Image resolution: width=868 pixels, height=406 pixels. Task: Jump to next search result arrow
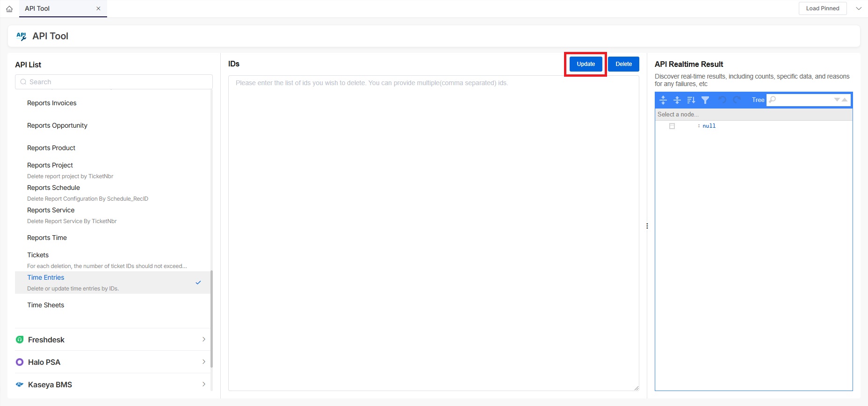[x=837, y=100]
